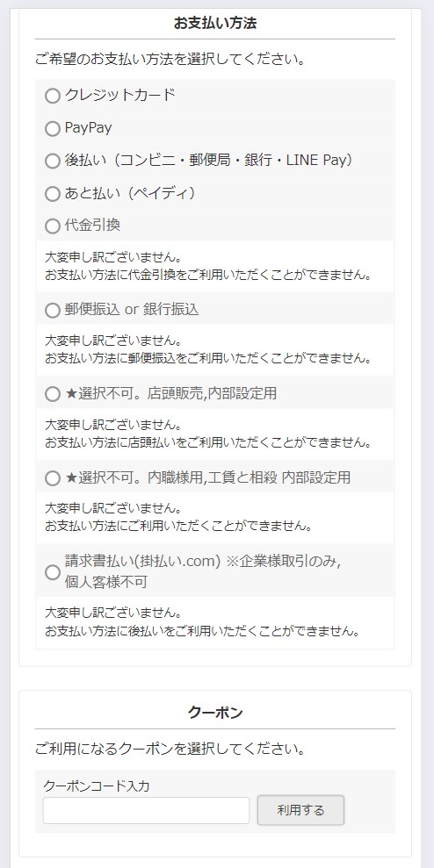Choose the 請求書払い(掛払い.com) radio button

(52, 572)
